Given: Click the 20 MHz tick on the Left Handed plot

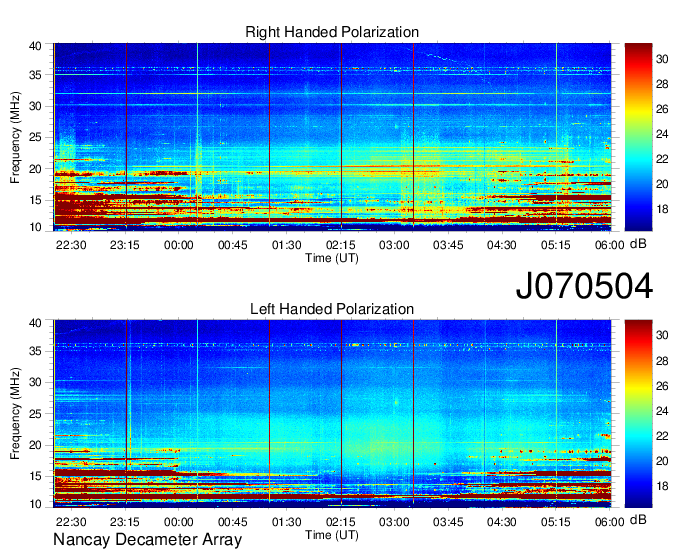Looking at the screenshot, I should pos(35,445).
